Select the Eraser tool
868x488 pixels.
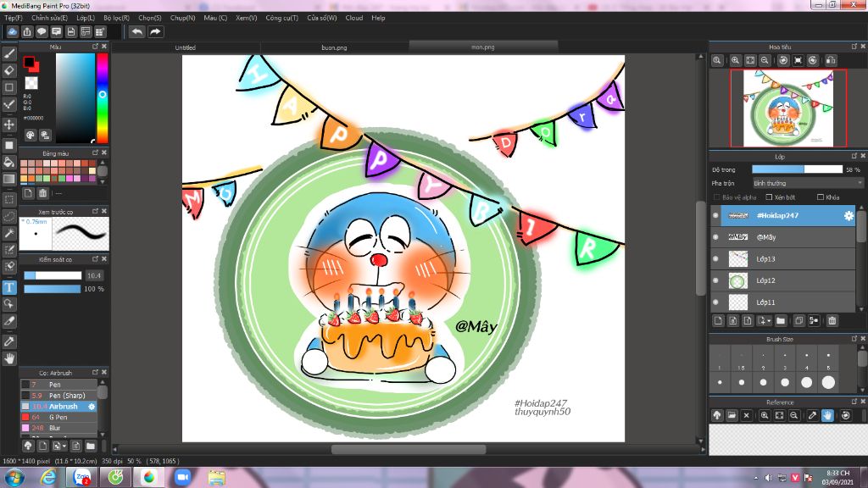coord(8,70)
